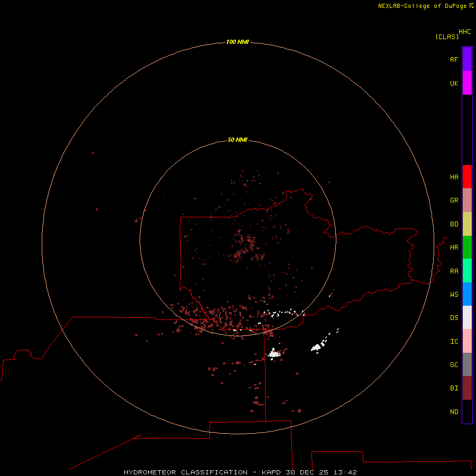This screenshot has width=476, height=476.
Task: Click the NEXLAB-College of DuPage credit text
Action: (x=422, y=6)
